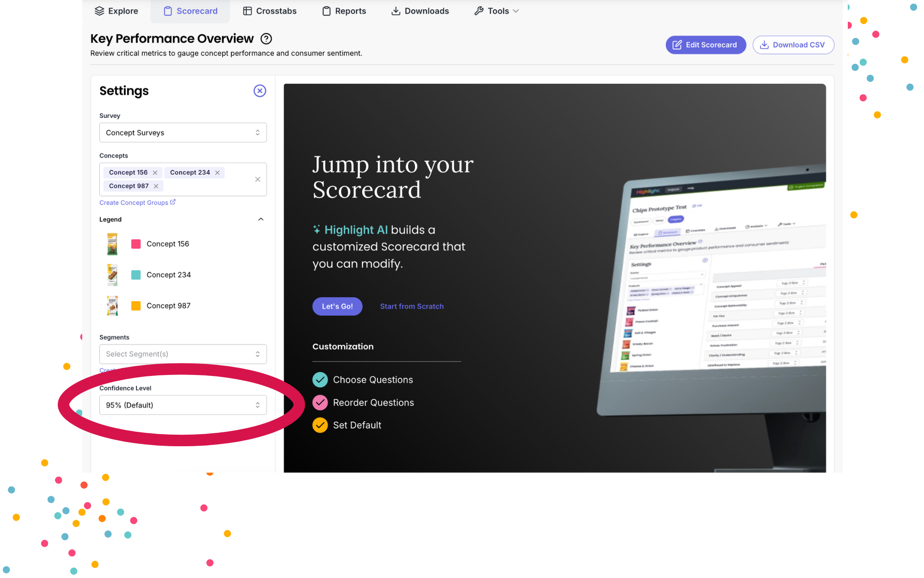Select the pink color swatch for Concept 156
The height and width of the screenshot is (578, 924).
pos(136,244)
